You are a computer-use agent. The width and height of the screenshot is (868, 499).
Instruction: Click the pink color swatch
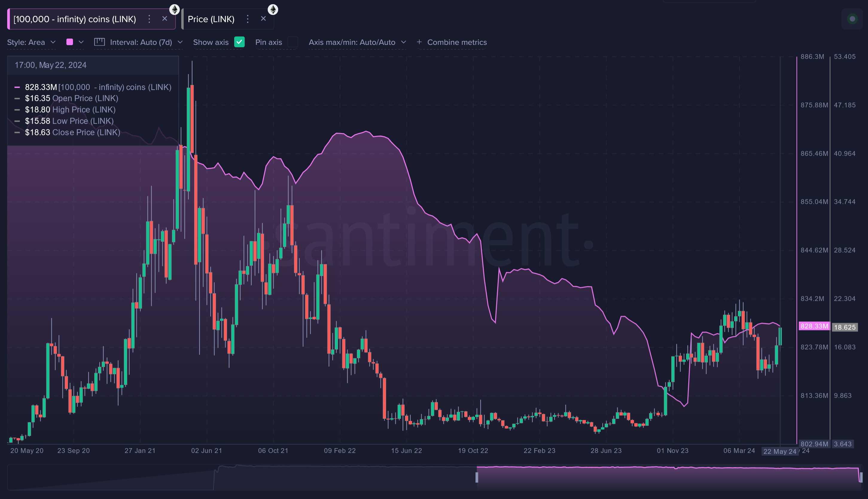[70, 42]
